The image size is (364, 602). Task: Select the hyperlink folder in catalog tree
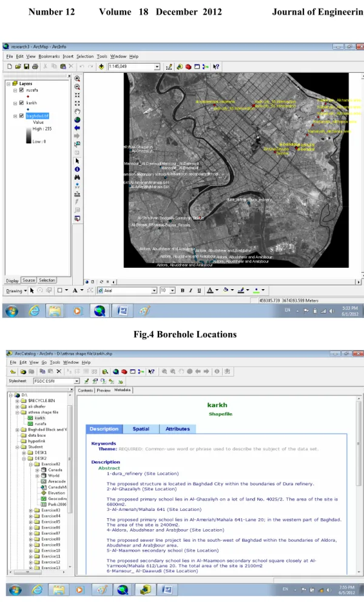(x=36, y=441)
